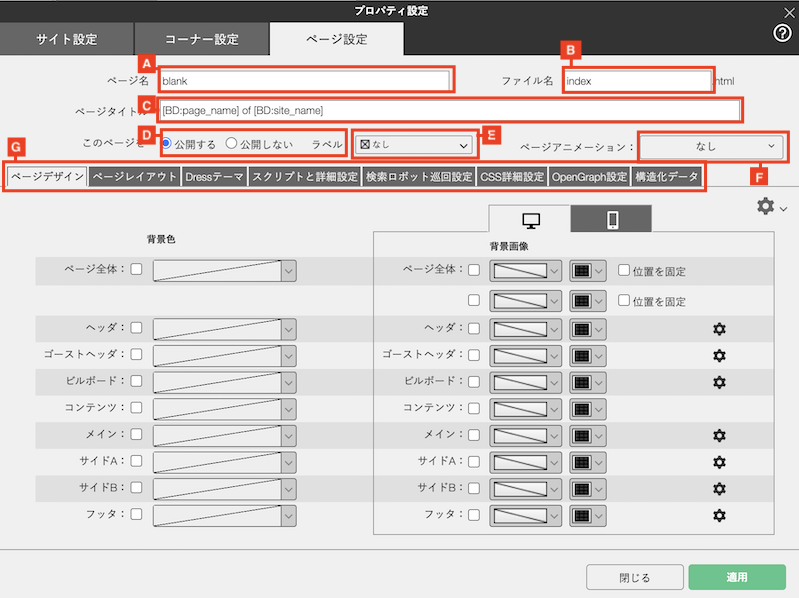Open the Dressテーマ tab
Image resolution: width=799 pixels, height=598 pixels.
click(x=215, y=178)
